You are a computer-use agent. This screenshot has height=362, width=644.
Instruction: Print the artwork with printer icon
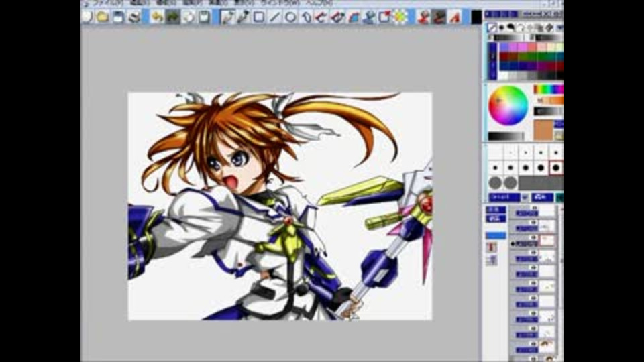[134, 17]
